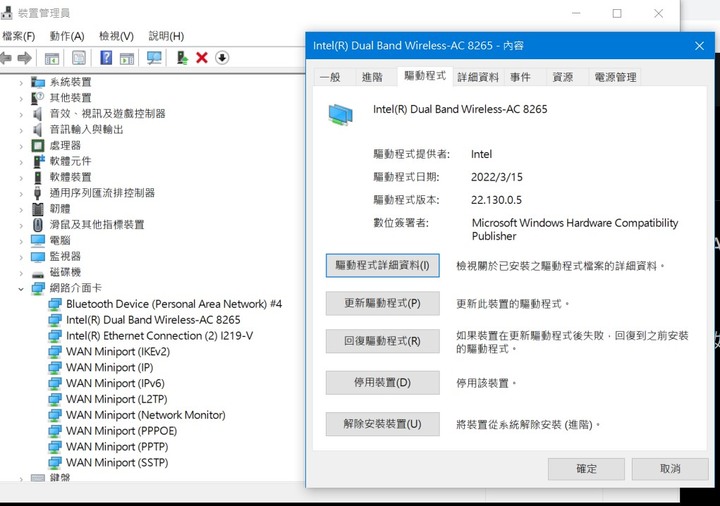Expand the 監視器 node
720x506 pixels.
pyautogui.click(x=21, y=257)
